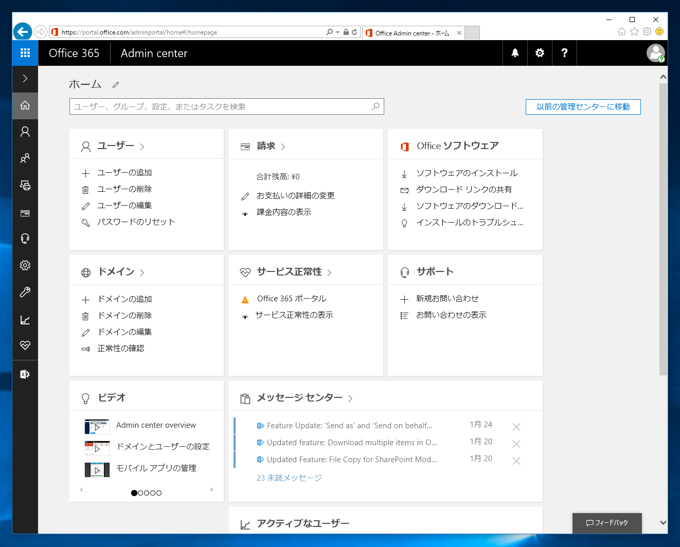The image size is (680, 547).
Task: Click パスワードのリセット link
Action: pyautogui.click(x=136, y=222)
